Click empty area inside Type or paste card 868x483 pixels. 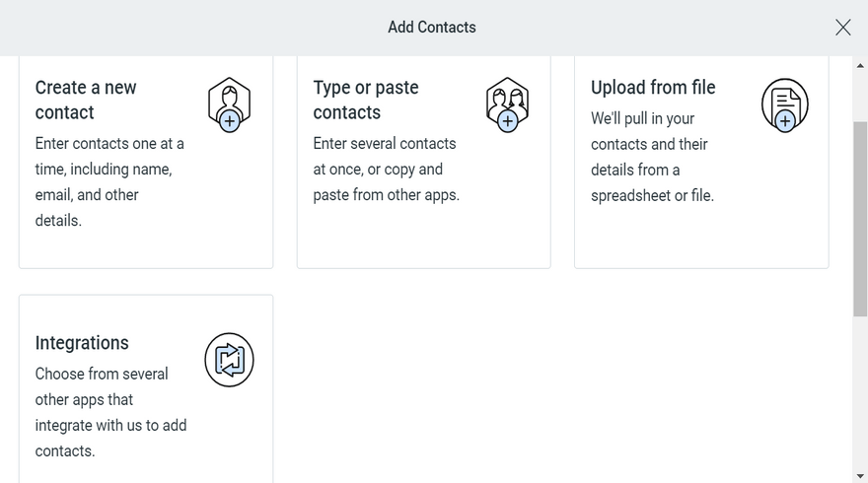423,238
